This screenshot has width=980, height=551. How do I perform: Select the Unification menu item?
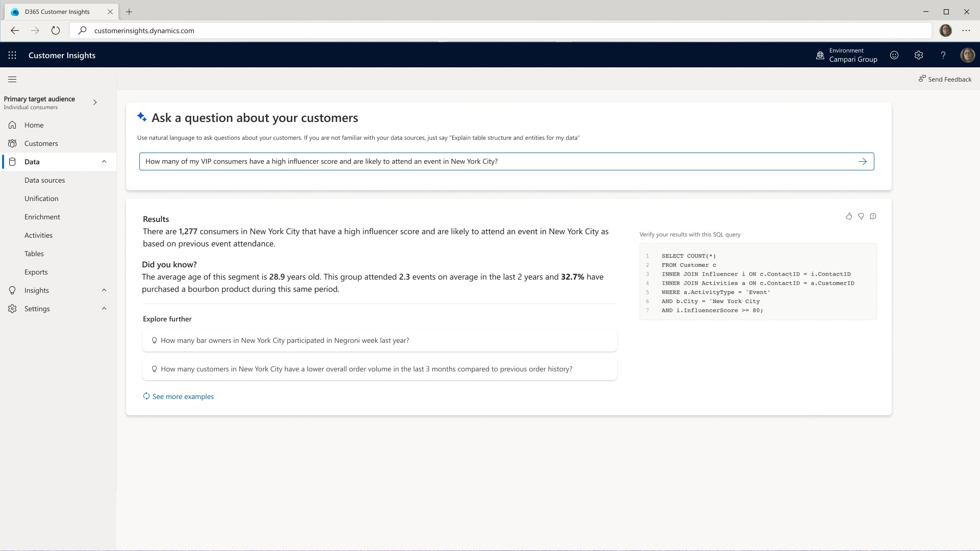click(41, 198)
